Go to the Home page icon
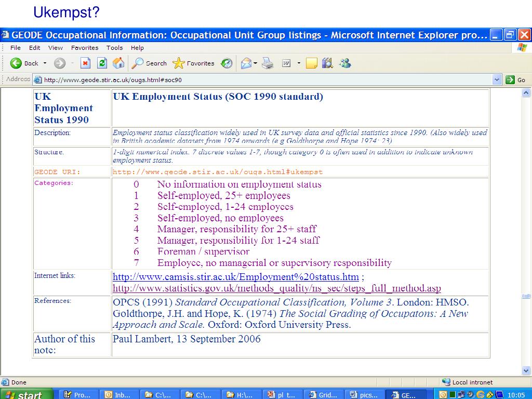The height and width of the screenshot is (399, 532). 118,63
